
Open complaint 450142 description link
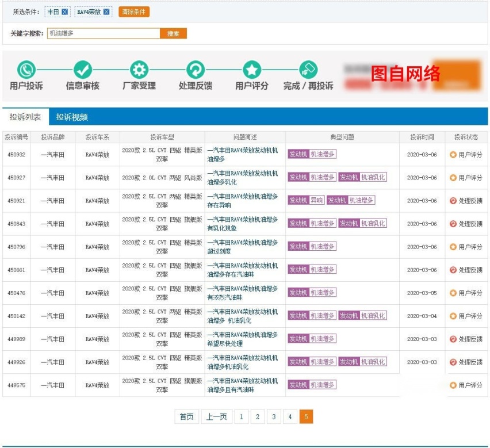(x=243, y=316)
